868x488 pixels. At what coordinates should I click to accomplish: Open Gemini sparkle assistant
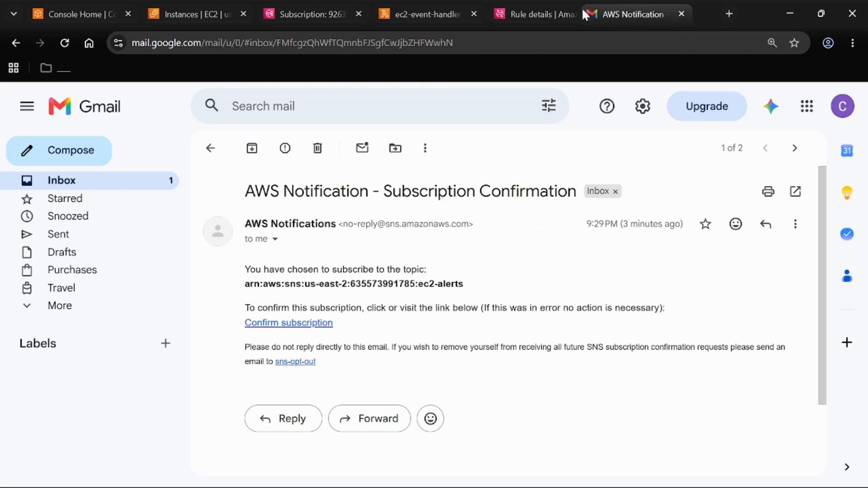tap(771, 106)
